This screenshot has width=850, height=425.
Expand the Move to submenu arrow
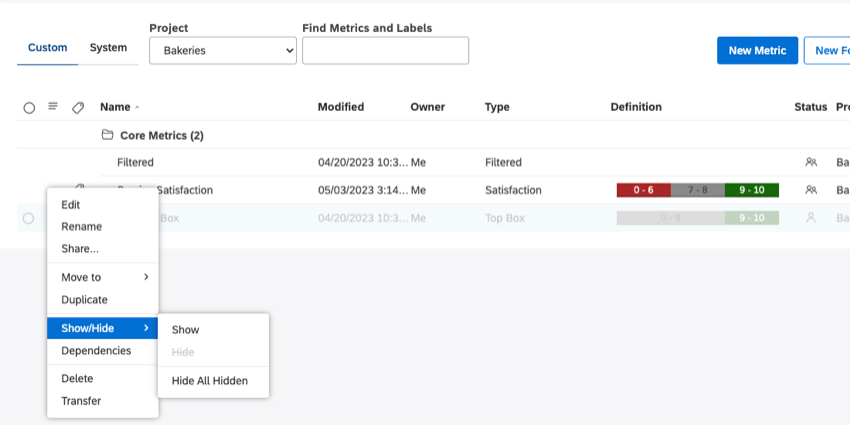[x=146, y=277]
